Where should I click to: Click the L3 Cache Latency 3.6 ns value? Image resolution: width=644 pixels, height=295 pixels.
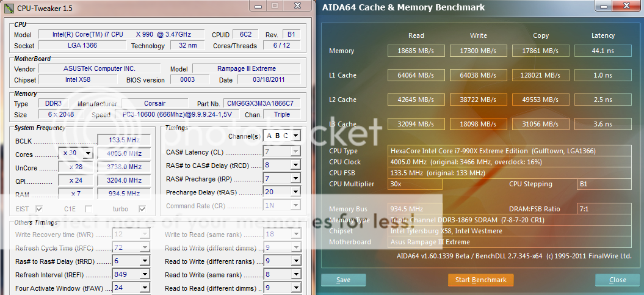point(603,123)
